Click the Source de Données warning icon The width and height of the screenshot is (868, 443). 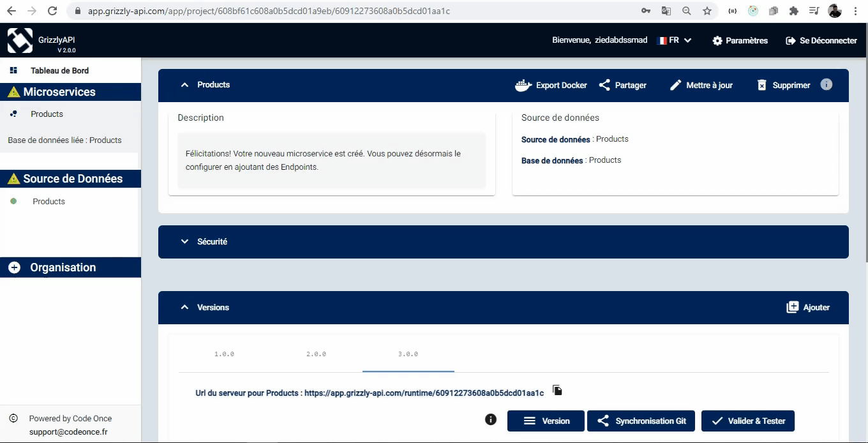pos(14,179)
